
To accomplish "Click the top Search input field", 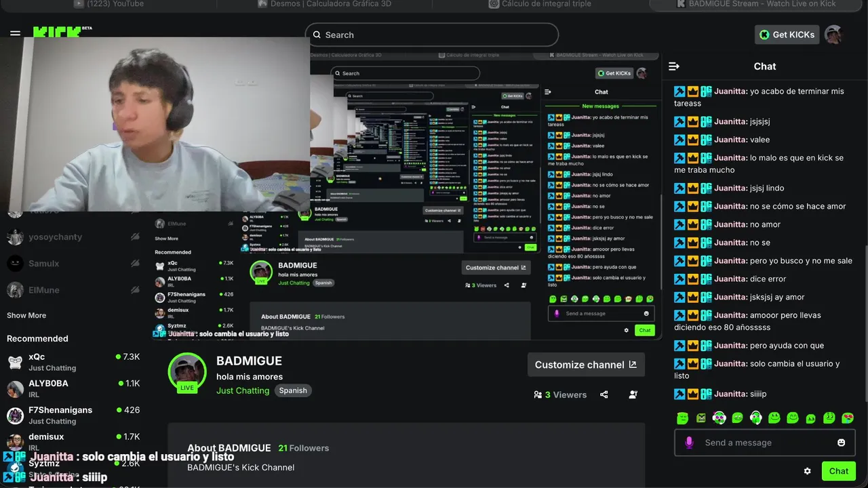I will 432,35.
